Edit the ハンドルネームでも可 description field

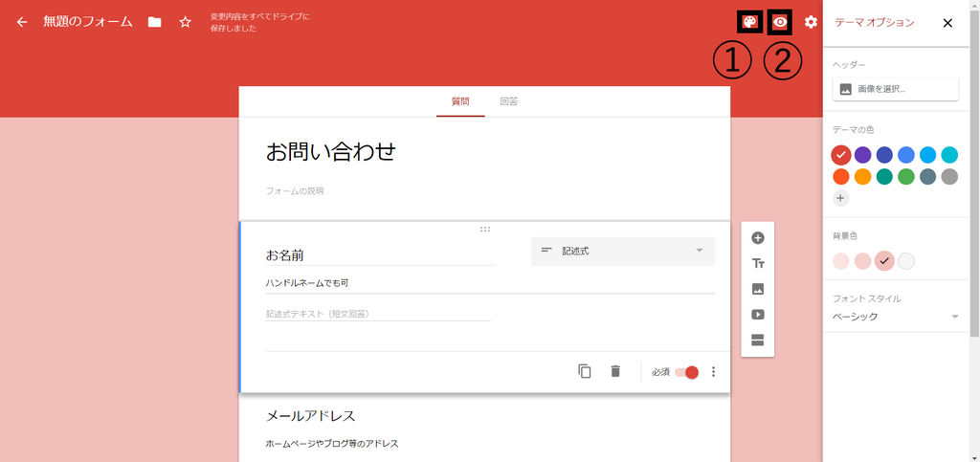coord(490,283)
